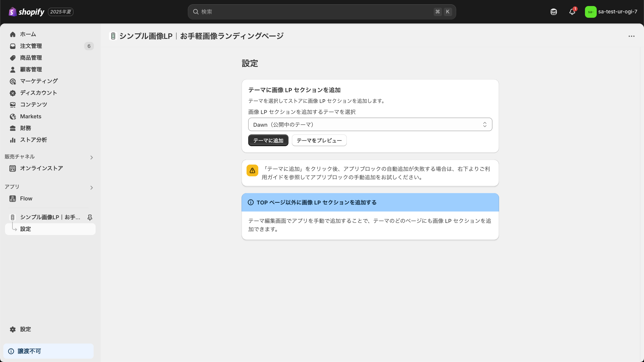This screenshot has width=644, height=362.
Task: Unpin the シンプル画像LP app
Action: pyautogui.click(x=90, y=217)
